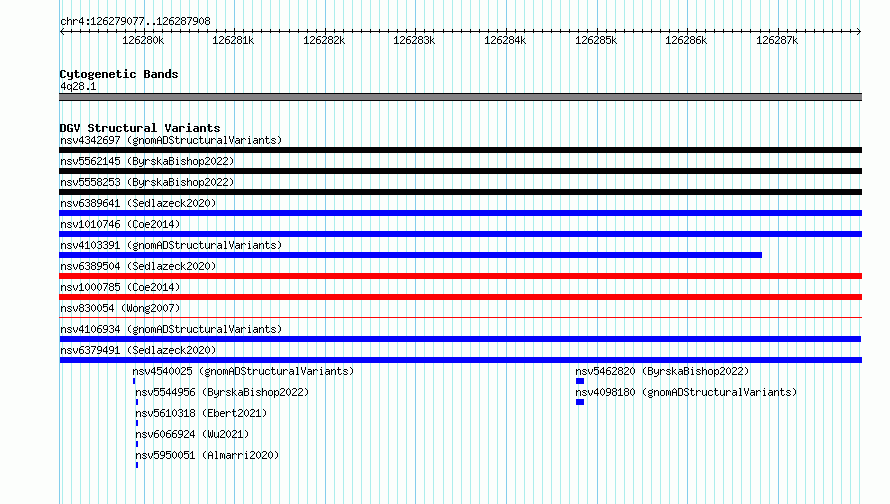Click the 126283k ruler label
The image size is (890, 504).
coord(414,40)
